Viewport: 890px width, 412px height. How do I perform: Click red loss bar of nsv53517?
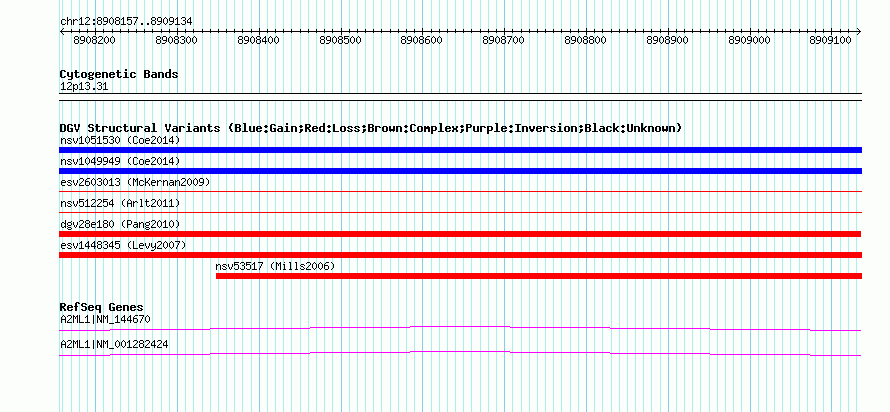(x=539, y=276)
